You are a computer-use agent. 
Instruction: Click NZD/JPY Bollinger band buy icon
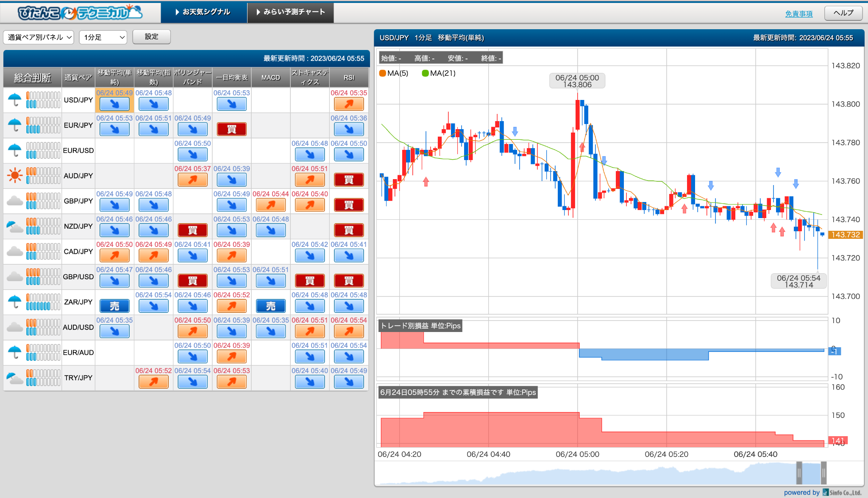coord(193,230)
